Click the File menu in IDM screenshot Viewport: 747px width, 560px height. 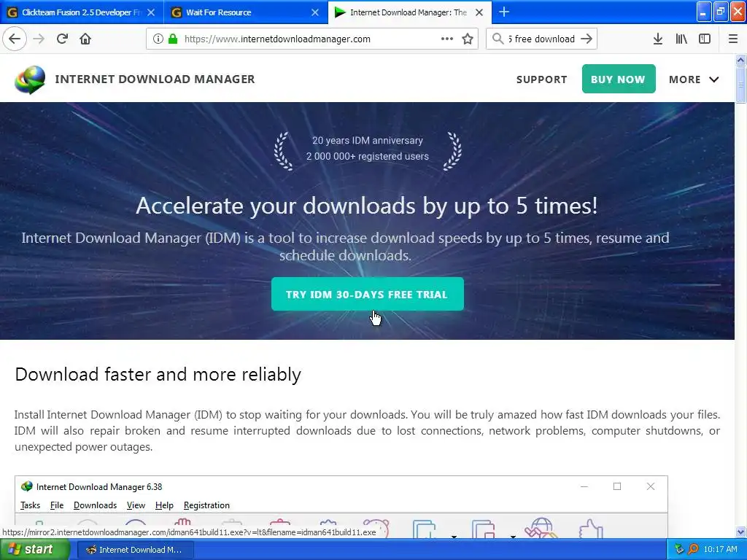(x=57, y=505)
